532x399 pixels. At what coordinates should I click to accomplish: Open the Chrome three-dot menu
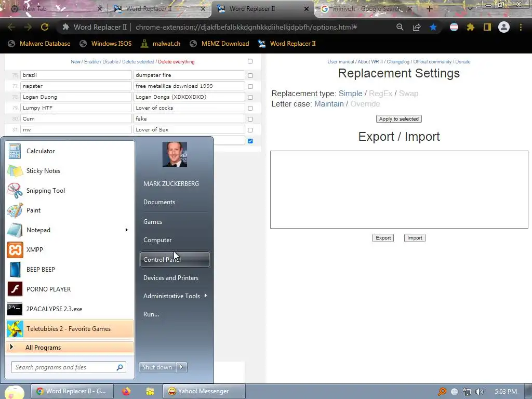pos(521,27)
